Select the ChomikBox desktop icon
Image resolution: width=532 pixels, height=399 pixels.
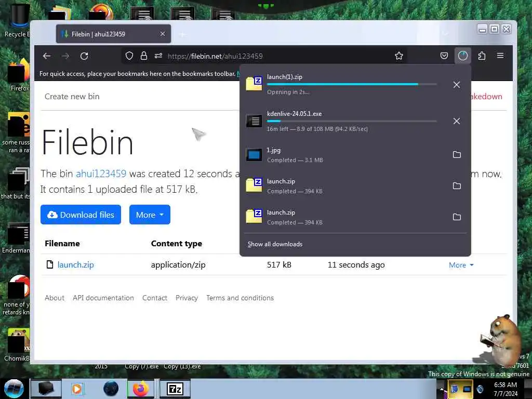pos(17,344)
